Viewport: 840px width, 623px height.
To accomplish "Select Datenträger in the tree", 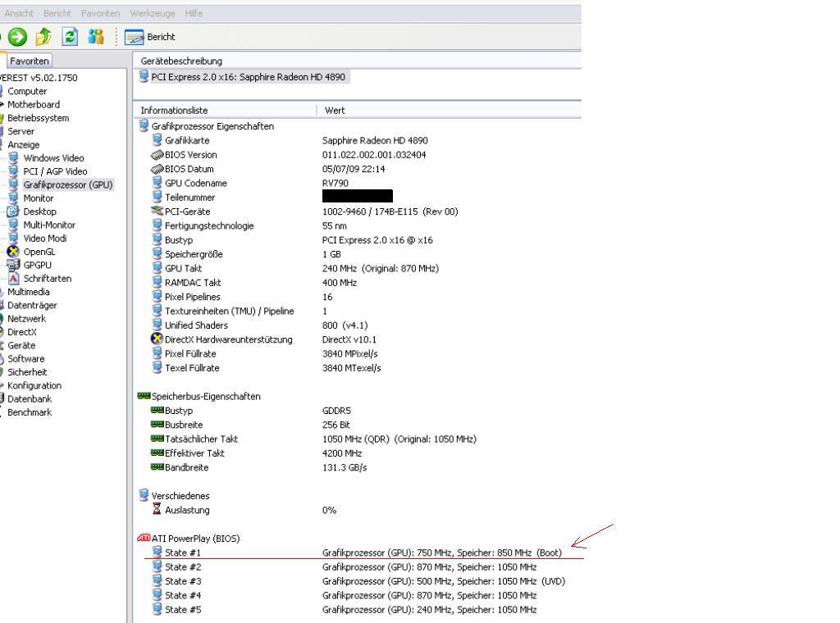I will (32, 305).
